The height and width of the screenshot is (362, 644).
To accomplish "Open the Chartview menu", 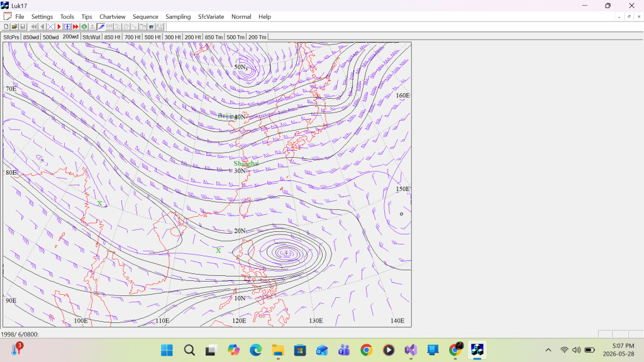I will pyautogui.click(x=112, y=17).
